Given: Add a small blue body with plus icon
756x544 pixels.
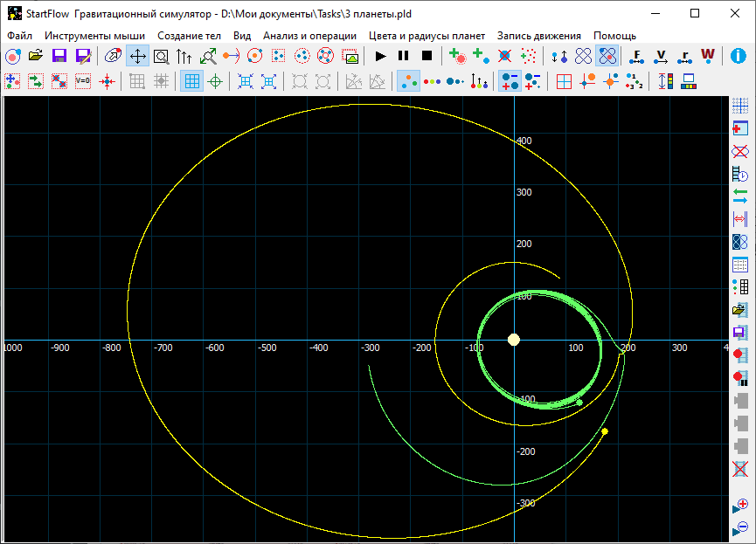Looking at the screenshot, I should pos(481,57).
